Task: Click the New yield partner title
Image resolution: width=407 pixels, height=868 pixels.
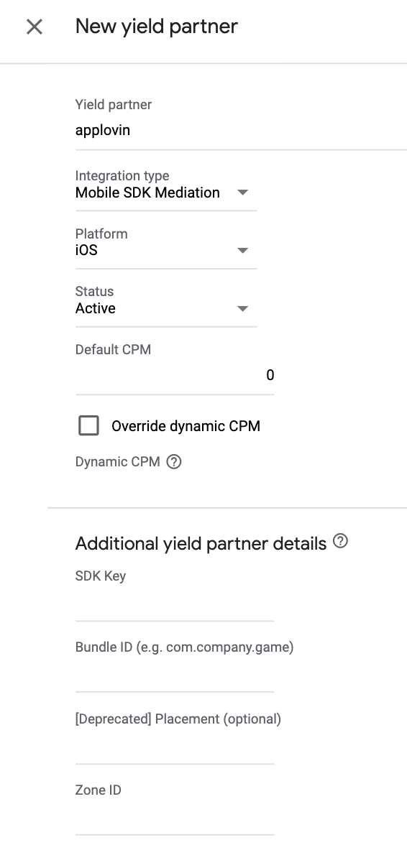Action: coord(157,27)
